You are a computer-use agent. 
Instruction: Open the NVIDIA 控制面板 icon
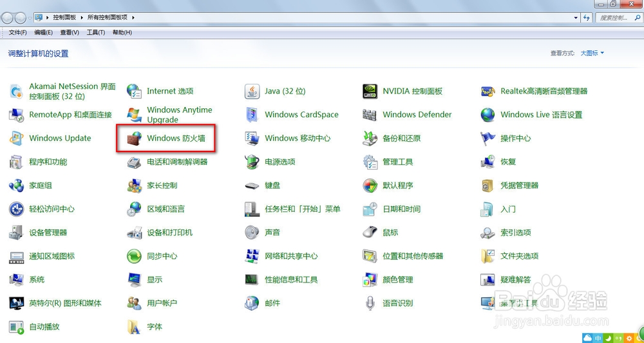pyautogui.click(x=370, y=92)
